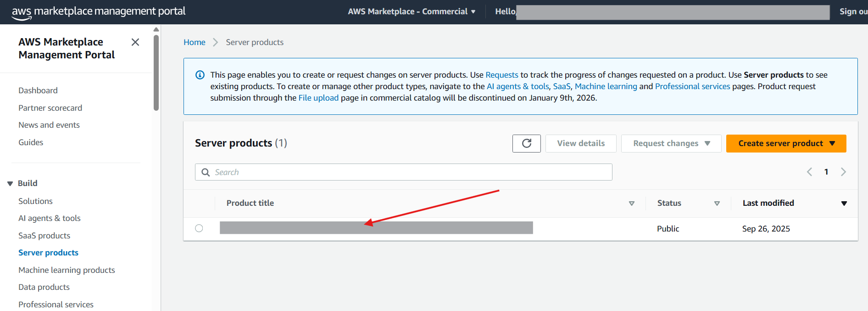Follow the Professional services banner link
Screen dimensions: 868x311
692,86
